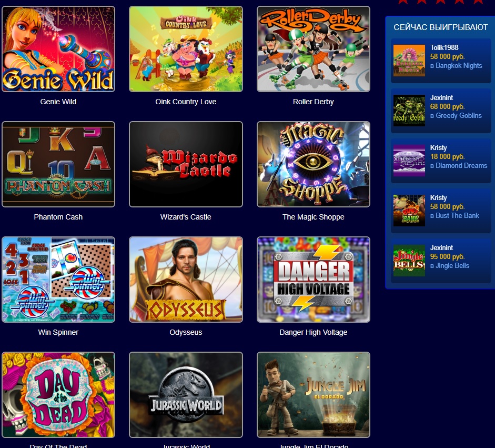Screen dimensions: 495x448
Task: Click the Jingle Bells small icon
Action: 409,261
